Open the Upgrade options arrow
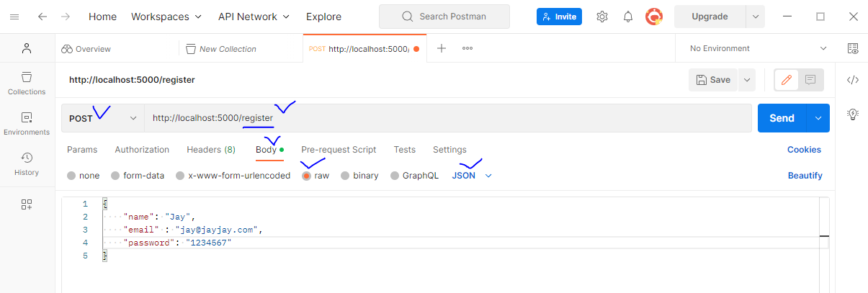868x293 pixels. (x=755, y=17)
